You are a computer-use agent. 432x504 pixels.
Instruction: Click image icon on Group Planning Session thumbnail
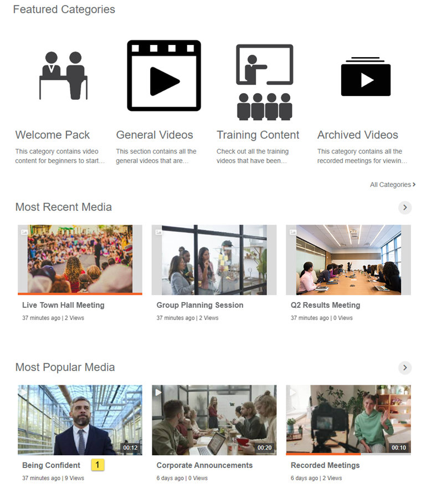158,232
